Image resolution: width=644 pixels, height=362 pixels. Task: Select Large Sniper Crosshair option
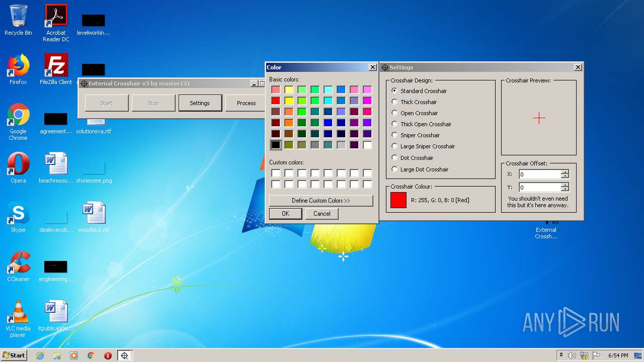tap(423, 146)
